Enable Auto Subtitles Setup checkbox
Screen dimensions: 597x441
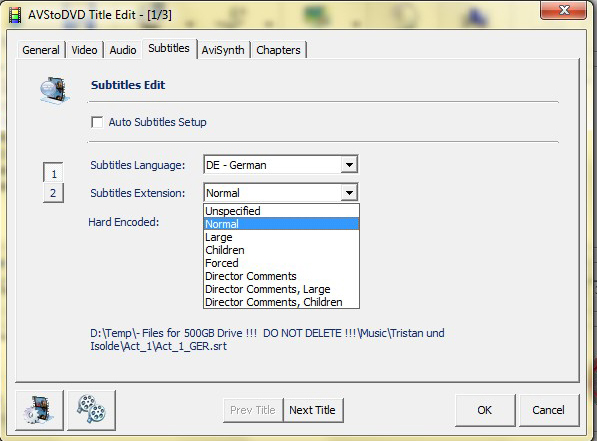pos(97,122)
